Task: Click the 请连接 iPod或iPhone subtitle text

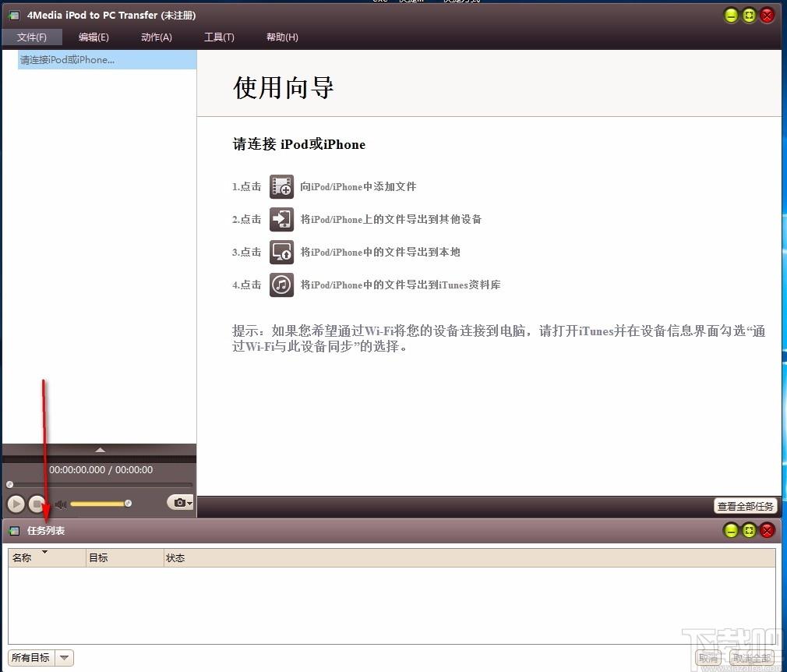Action: 299,144
